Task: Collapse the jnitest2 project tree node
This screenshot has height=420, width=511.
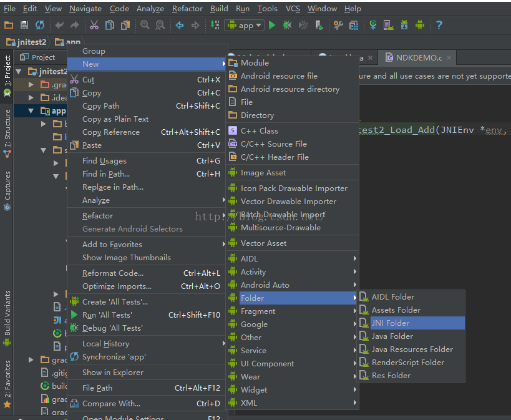Action: coord(19,71)
